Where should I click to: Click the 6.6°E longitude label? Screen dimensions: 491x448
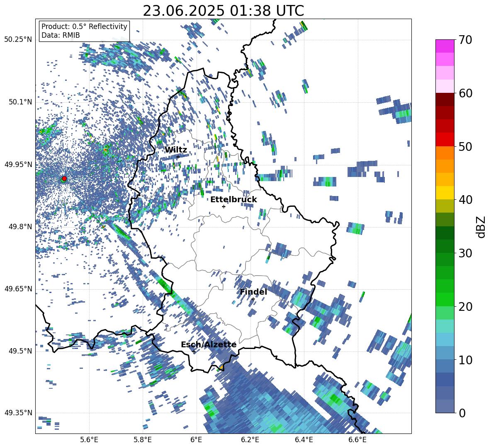pyautogui.click(x=357, y=440)
